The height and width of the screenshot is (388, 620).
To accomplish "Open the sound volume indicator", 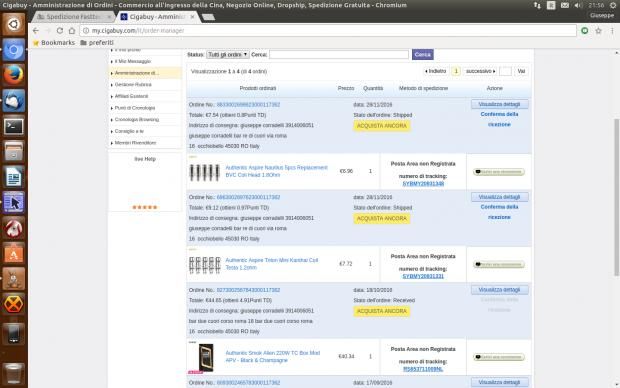I will pyautogui.click(x=578, y=5).
